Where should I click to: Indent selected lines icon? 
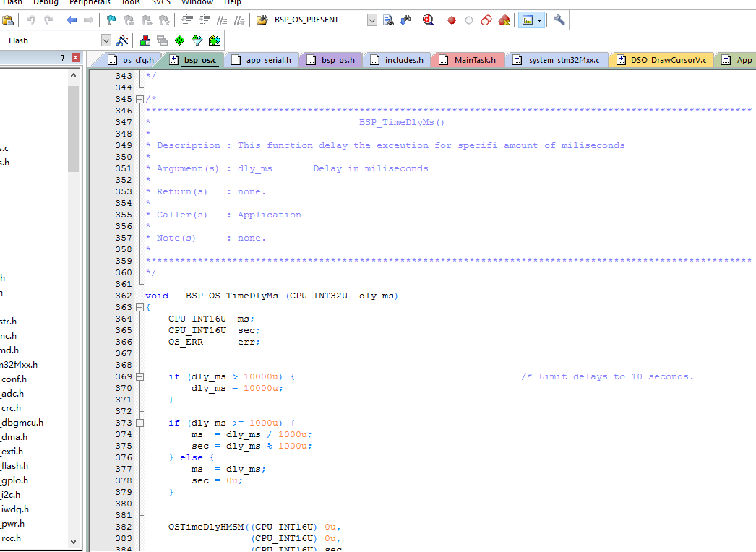pos(187,20)
